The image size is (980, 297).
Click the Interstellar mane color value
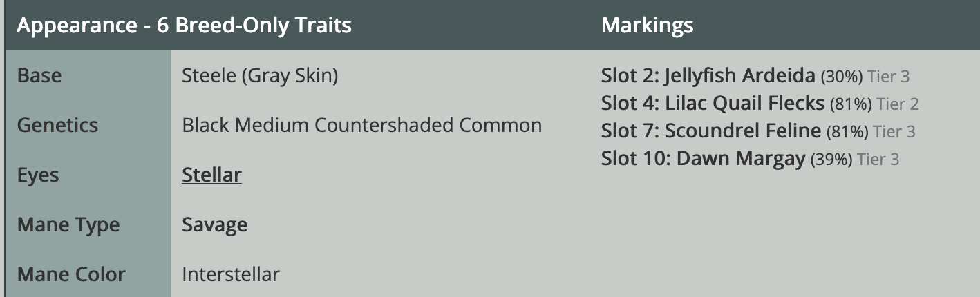click(231, 274)
